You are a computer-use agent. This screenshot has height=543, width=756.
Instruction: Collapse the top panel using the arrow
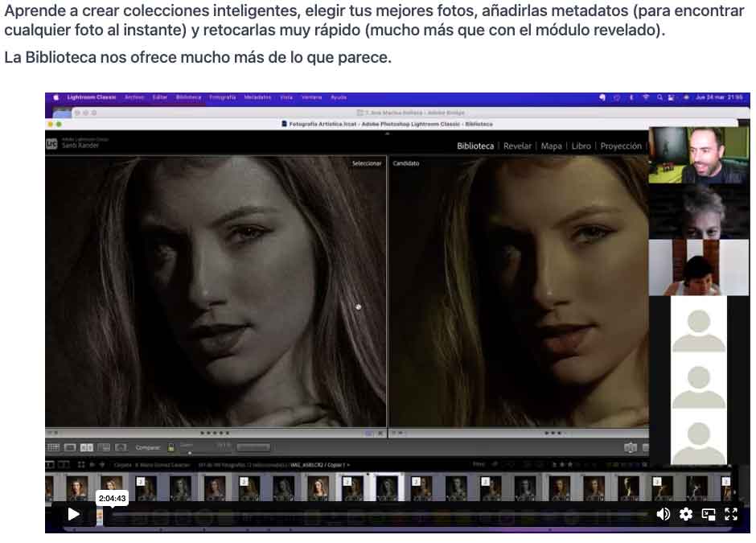click(387, 133)
